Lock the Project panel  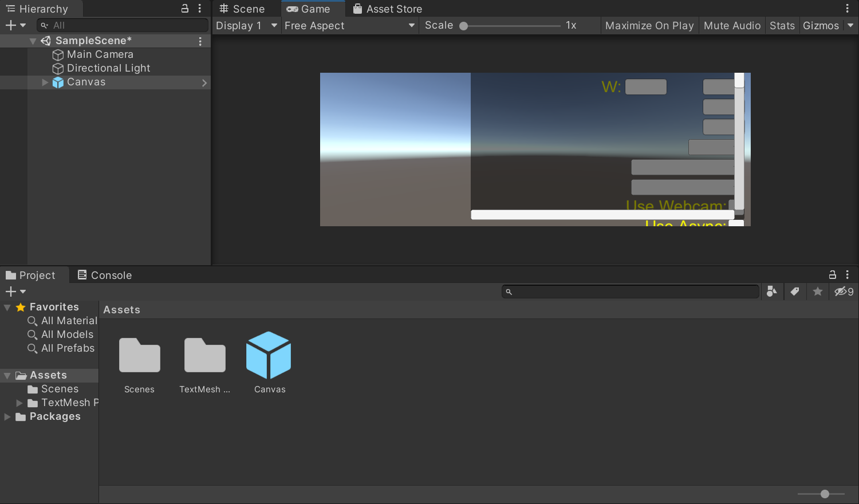click(833, 275)
